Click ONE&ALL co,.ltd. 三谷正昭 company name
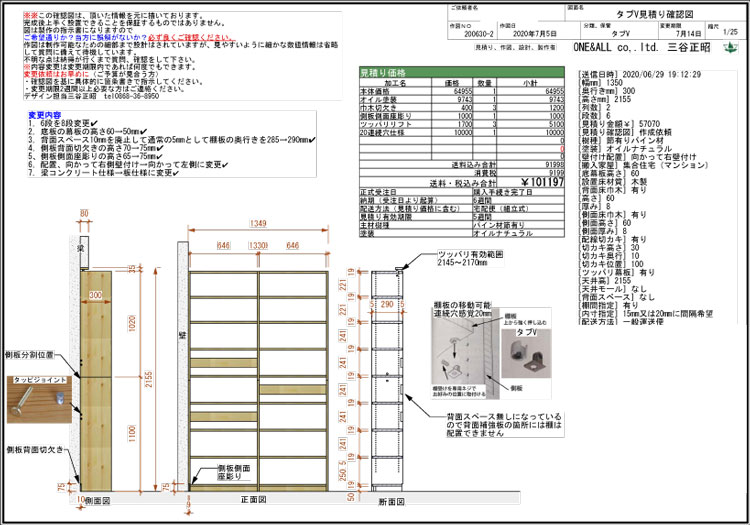 tap(642, 47)
